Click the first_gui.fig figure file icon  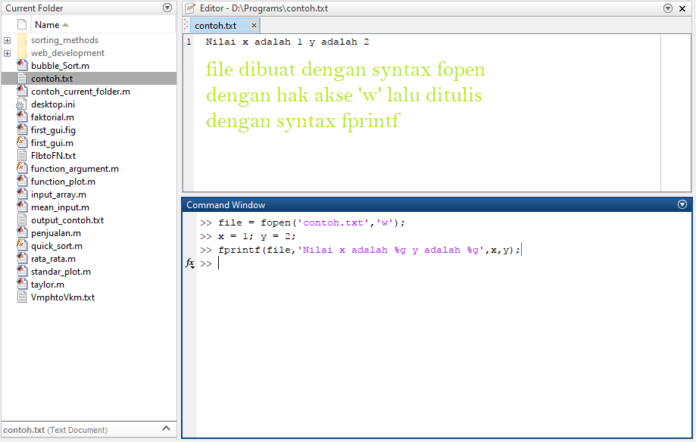(x=22, y=130)
